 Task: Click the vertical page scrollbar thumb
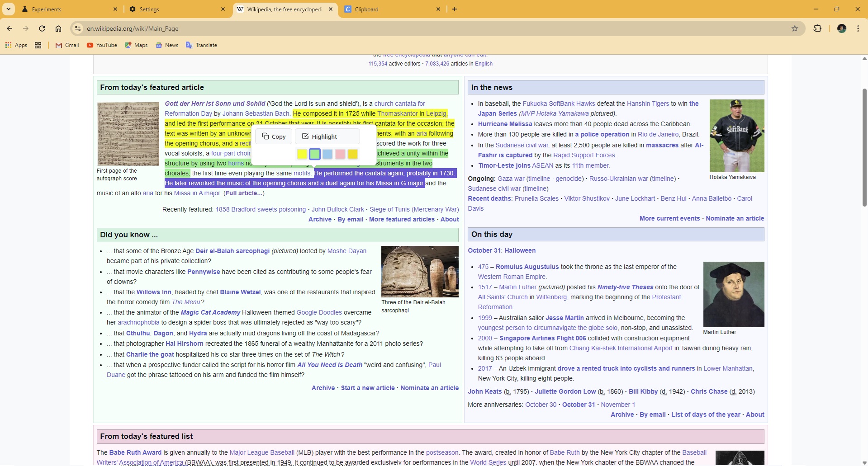pyautogui.click(x=864, y=148)
